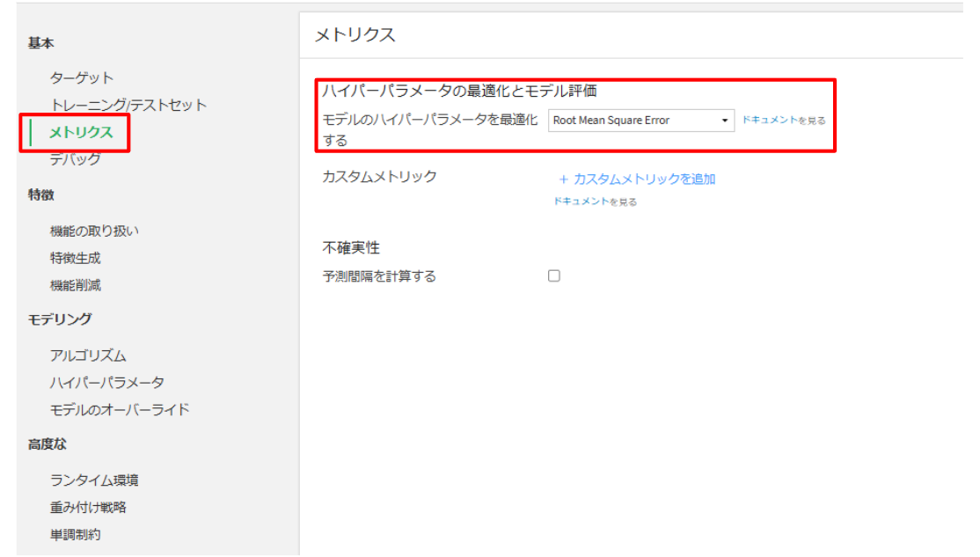Open ドキュメントを見る link beside metric dropdown

click(x=784, y=120)
